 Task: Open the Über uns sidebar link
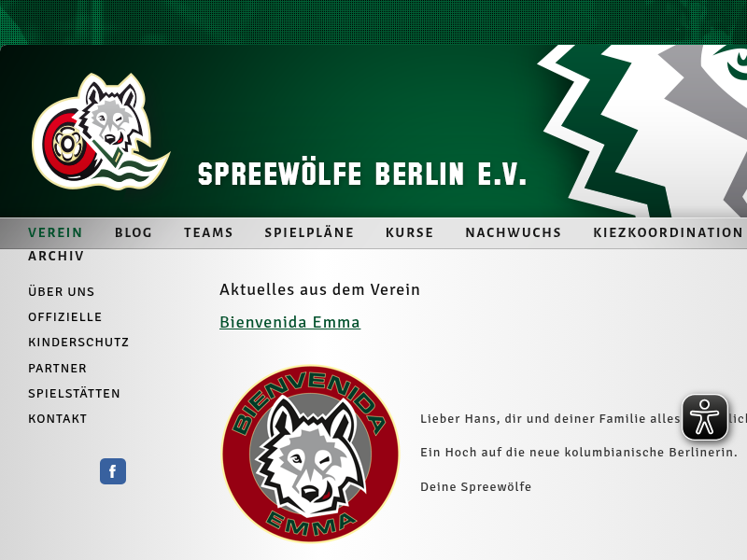click(62, 291)
